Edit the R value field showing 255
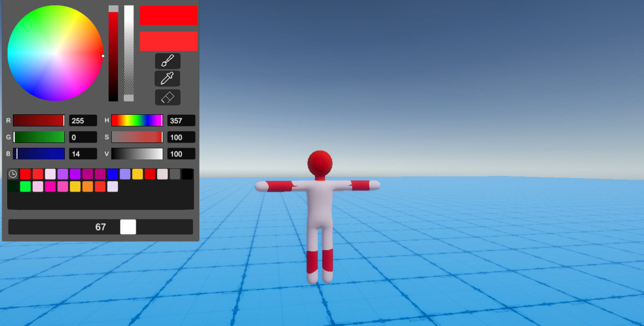Viewport: 644px width, 326px height. pos(83,121)
